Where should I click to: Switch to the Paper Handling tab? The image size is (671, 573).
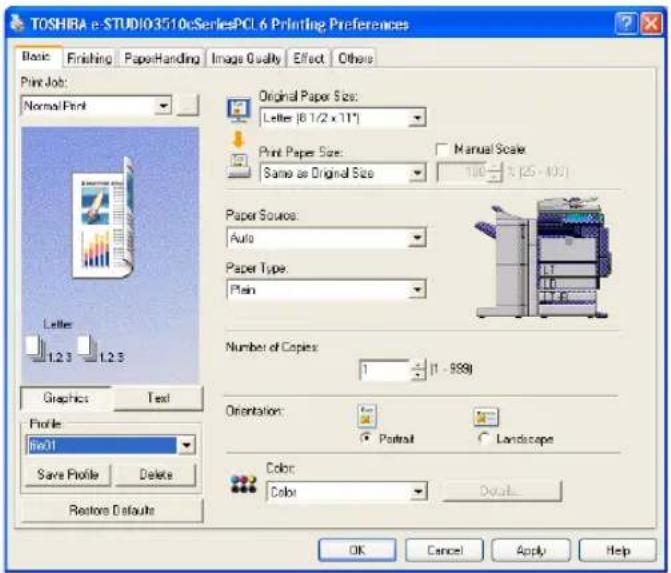(162, 58)
